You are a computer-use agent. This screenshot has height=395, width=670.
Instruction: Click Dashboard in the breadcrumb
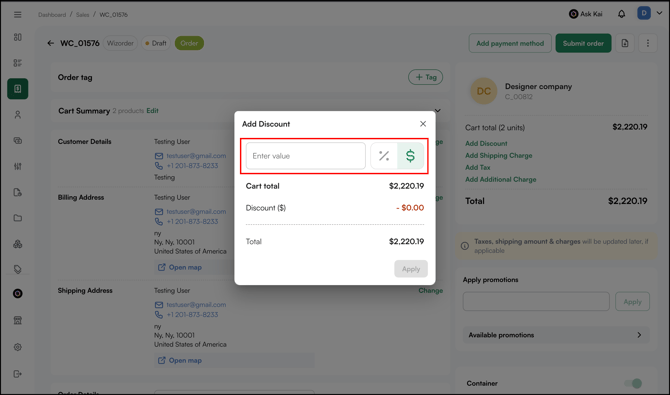click(x=52, y=15)
